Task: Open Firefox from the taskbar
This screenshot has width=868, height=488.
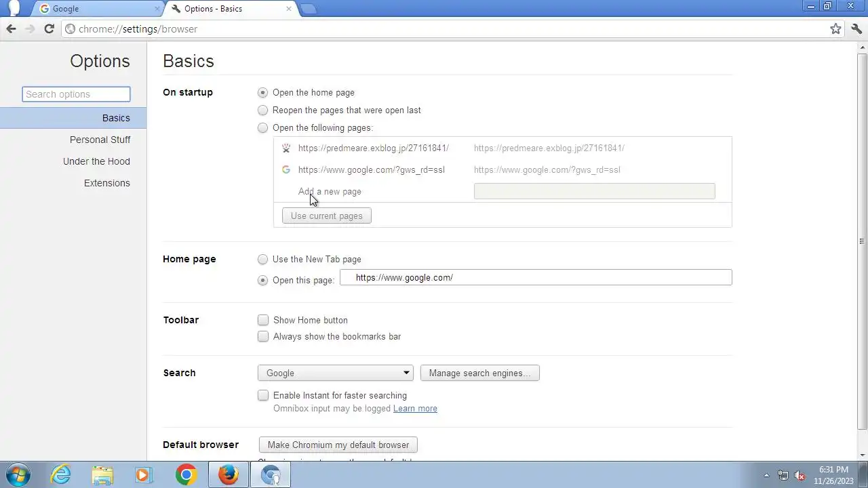Action: (228, 474)
